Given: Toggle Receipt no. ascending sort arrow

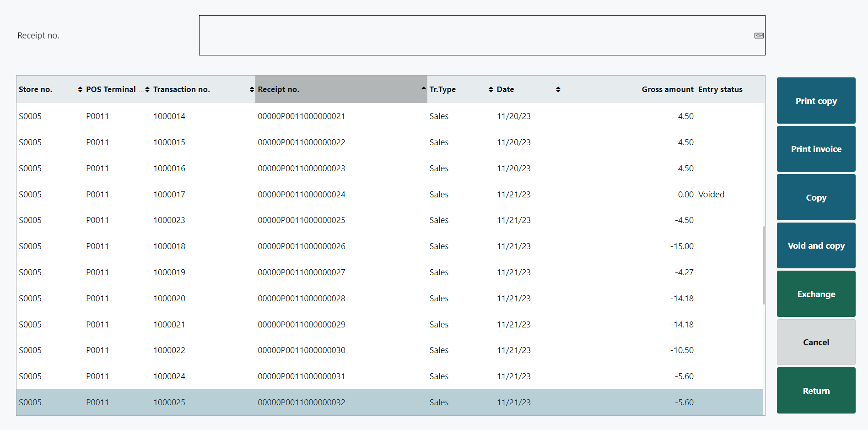Looking at the screenshot, I should (x=423, y=88).
